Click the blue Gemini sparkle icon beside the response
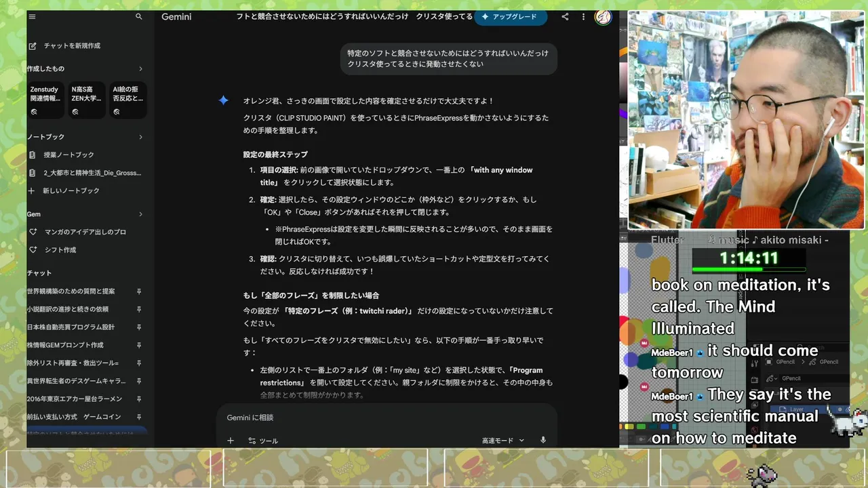Screen dimensions: 868x488 [x=223, y=100]
